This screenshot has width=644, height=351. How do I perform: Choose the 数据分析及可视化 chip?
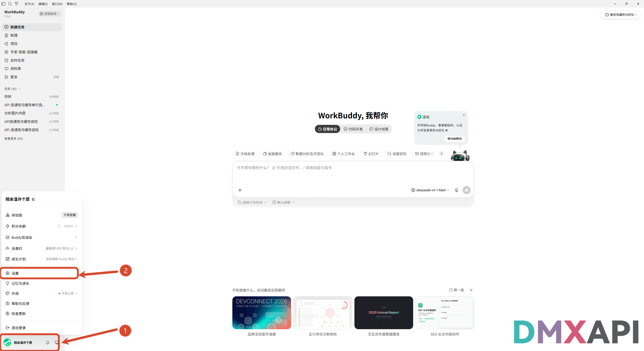pos(307,154)
